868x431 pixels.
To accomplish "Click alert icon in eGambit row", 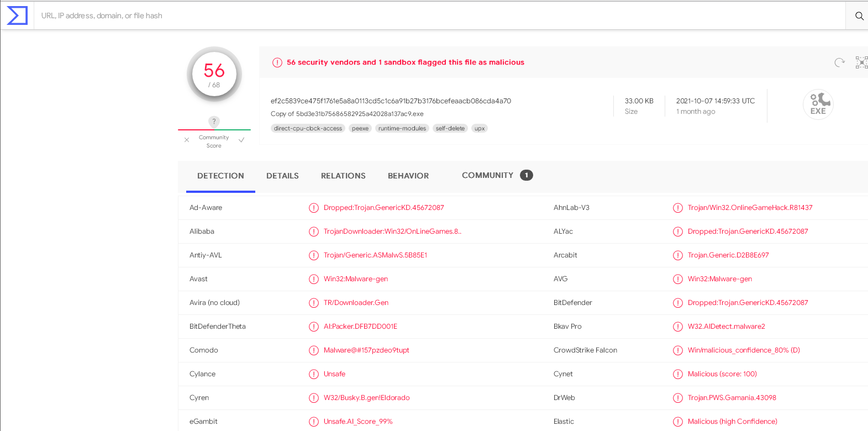I will [314, 422].
